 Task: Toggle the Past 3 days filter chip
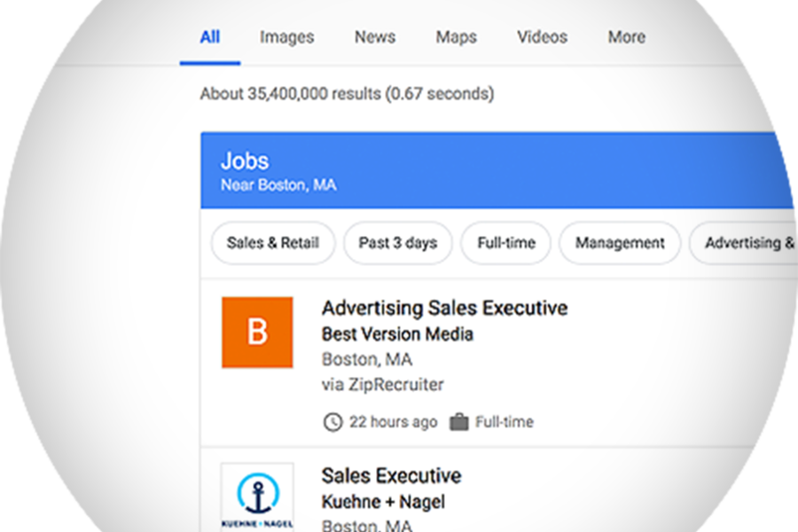click(x=398, y=243)
